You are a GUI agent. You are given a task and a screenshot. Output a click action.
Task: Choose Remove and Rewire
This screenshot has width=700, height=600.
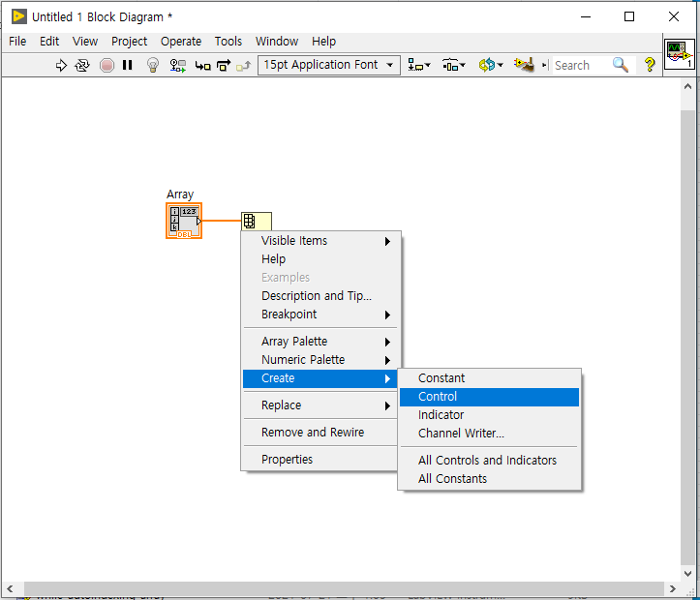[320, 433]
